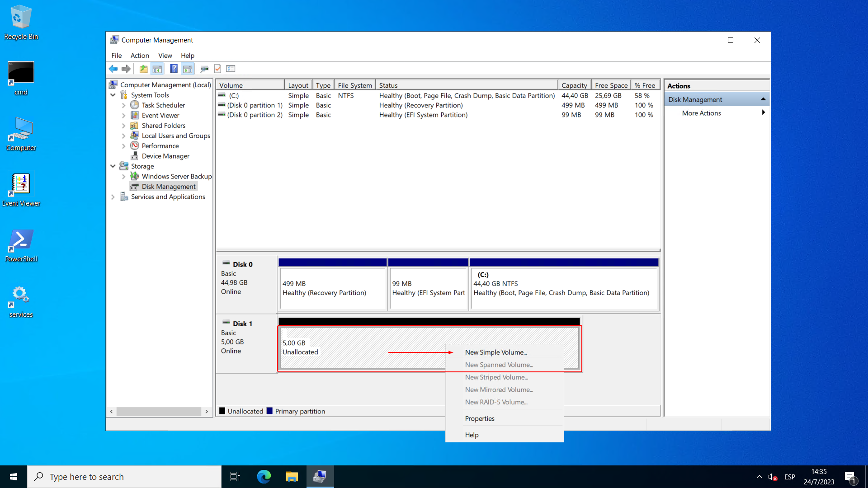The image size is (868, 488).
Task: Open Recycle Bin on the desktop
Action: click(21, 23)
